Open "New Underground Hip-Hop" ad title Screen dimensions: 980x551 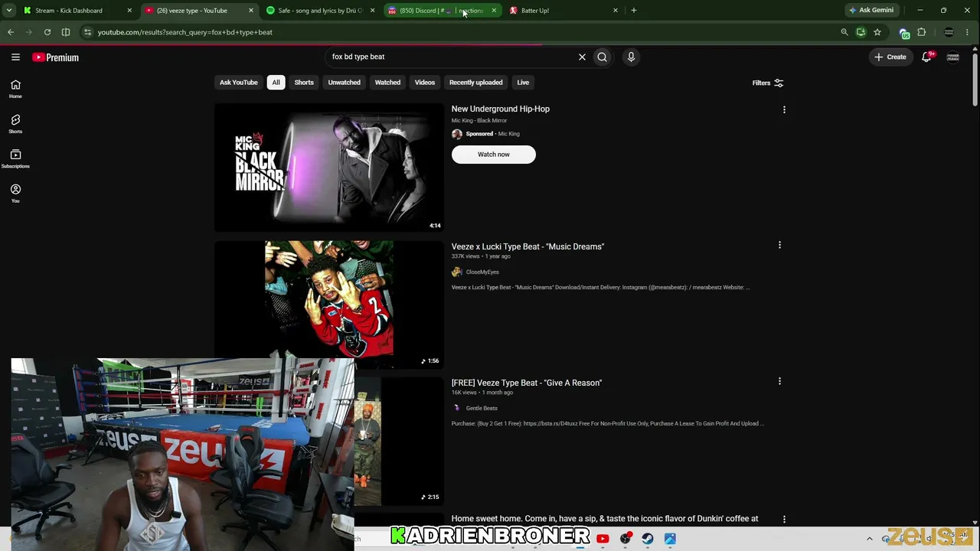pyautogui.click(x=501, y=109)
